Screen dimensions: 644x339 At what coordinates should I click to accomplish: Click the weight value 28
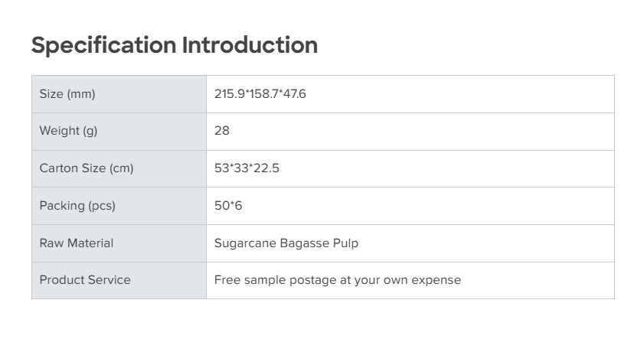point(222,131)
